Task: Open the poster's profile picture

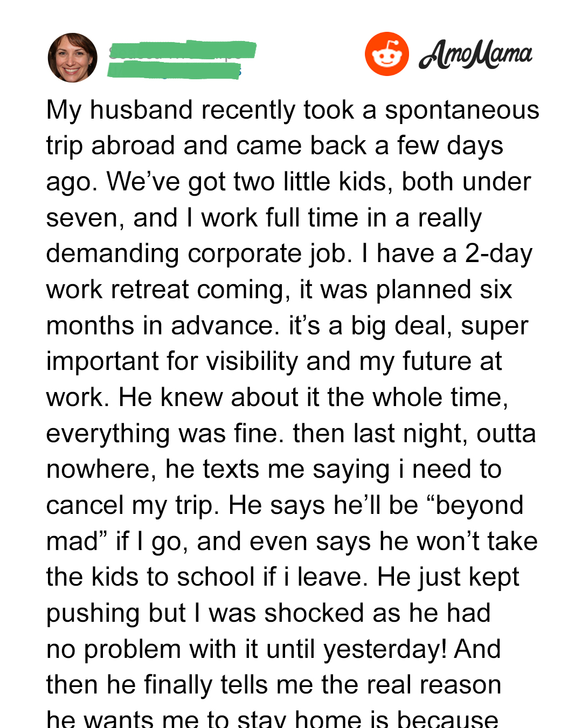Action: [x=73, y=58]
